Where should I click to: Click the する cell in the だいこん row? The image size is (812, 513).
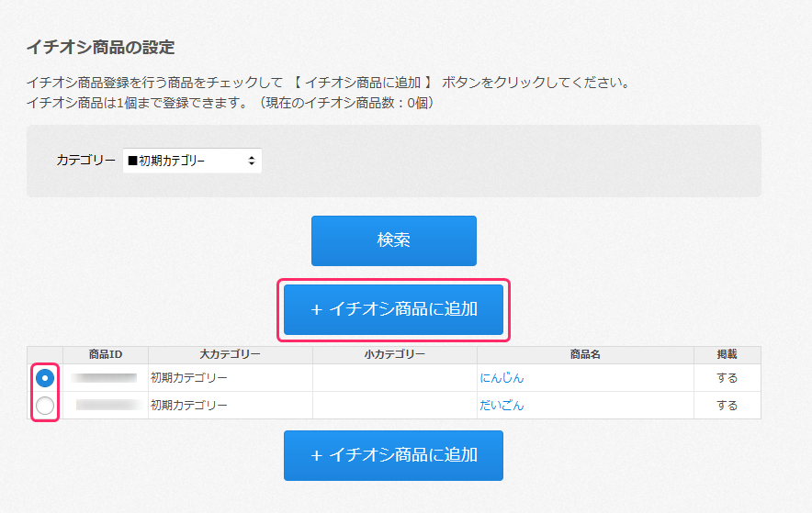point(727,406)
